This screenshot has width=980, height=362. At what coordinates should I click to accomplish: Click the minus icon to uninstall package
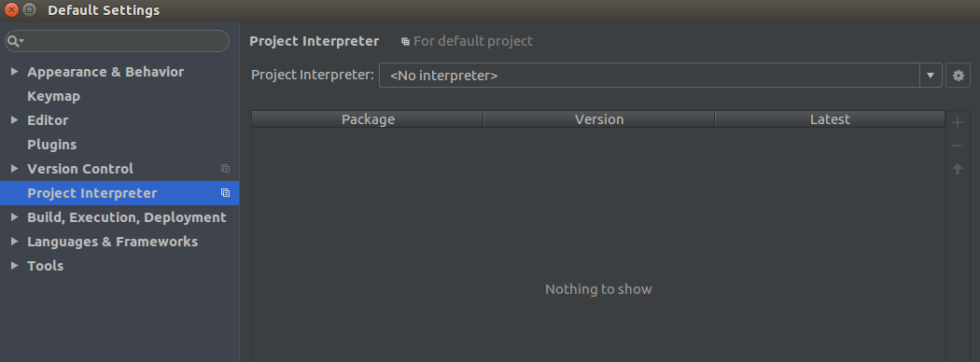click(957, 146)
